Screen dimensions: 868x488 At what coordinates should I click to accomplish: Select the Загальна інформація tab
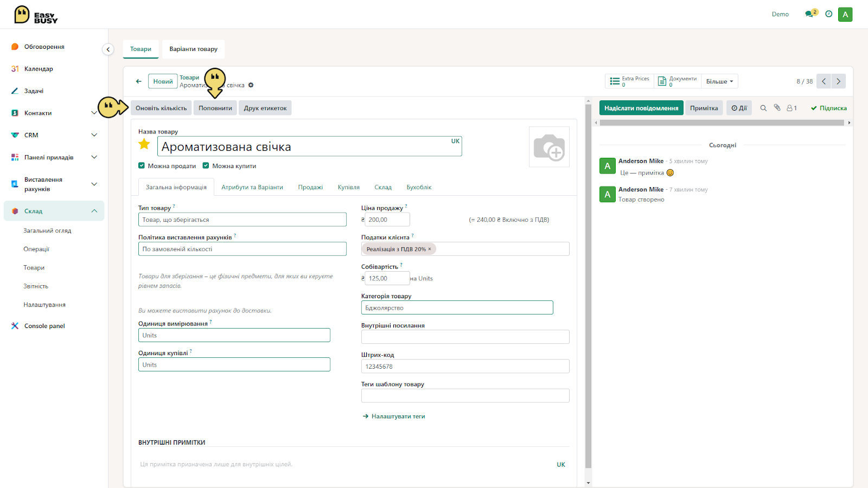[x=176, y=187]
